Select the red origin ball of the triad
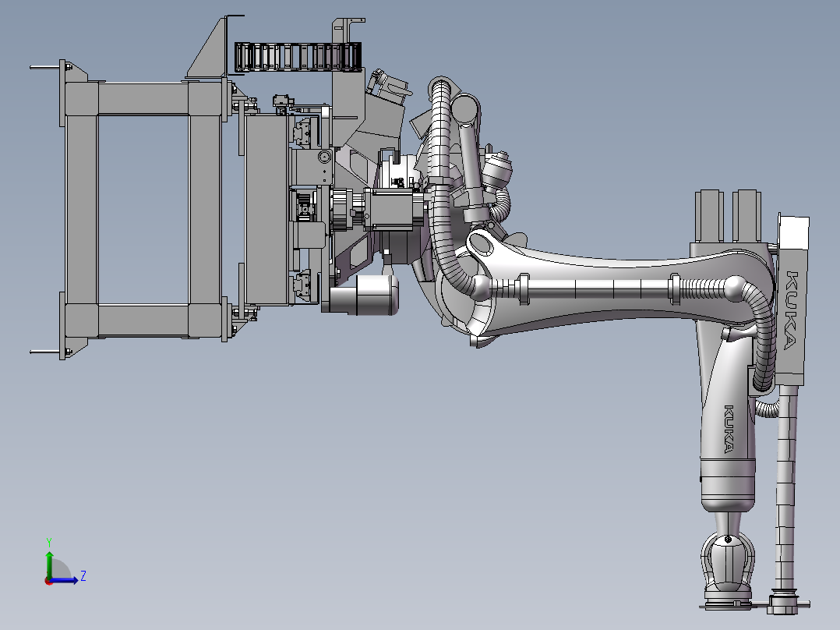 pos(49,581)
